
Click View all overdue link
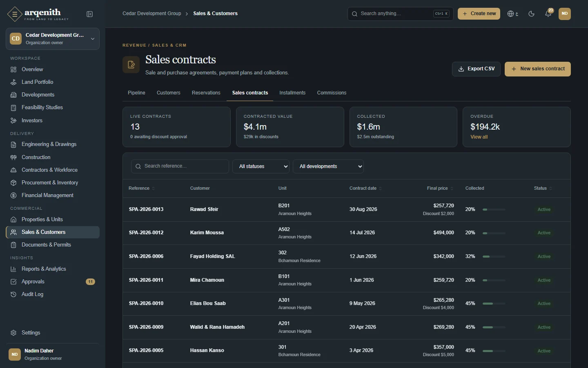(x=479, y=137)
